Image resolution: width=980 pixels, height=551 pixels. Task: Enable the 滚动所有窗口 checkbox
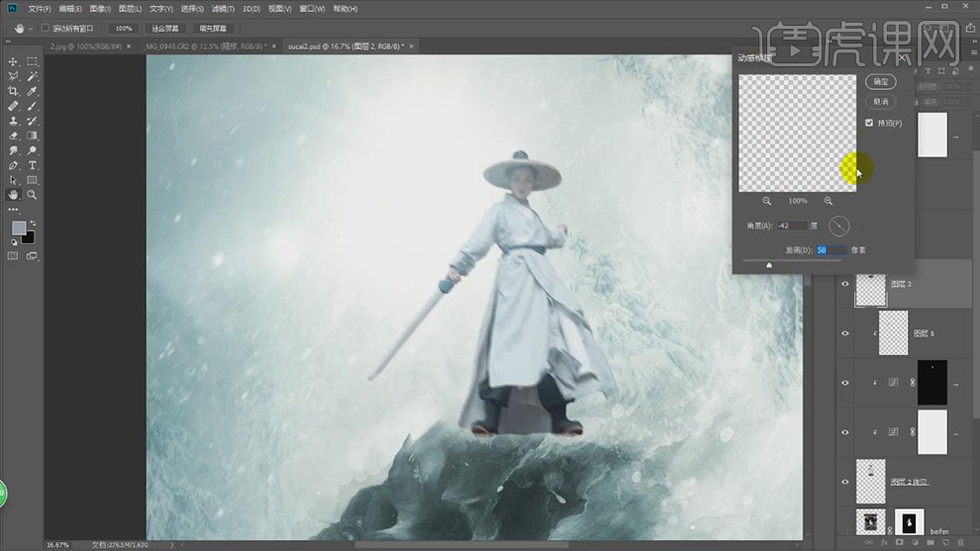[x=46, y=28]
